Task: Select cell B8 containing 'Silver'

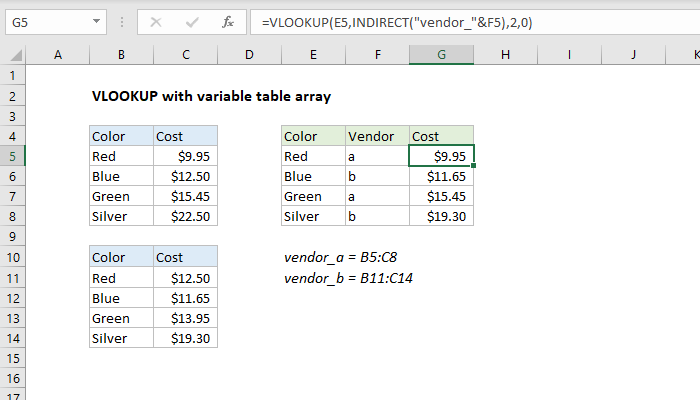Action: 121,217
